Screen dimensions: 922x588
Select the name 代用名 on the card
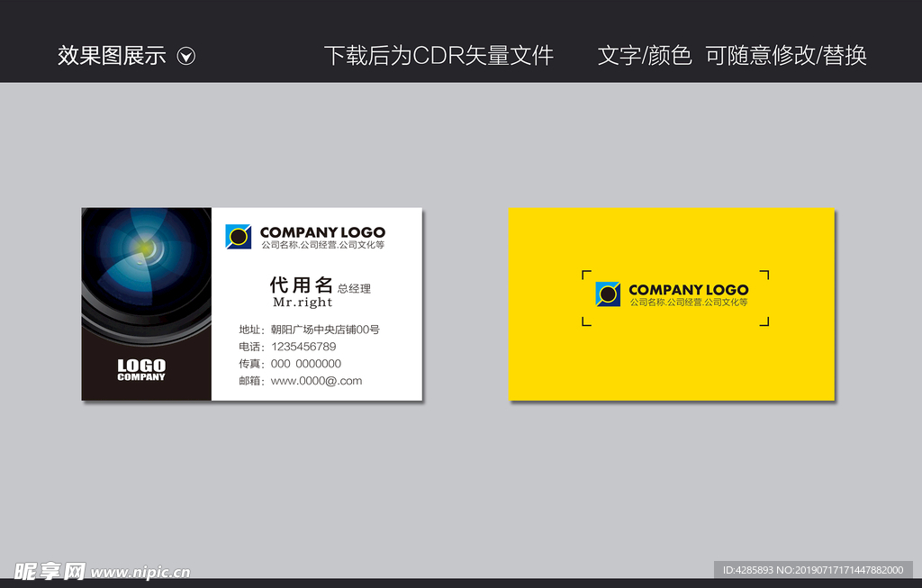302,285
